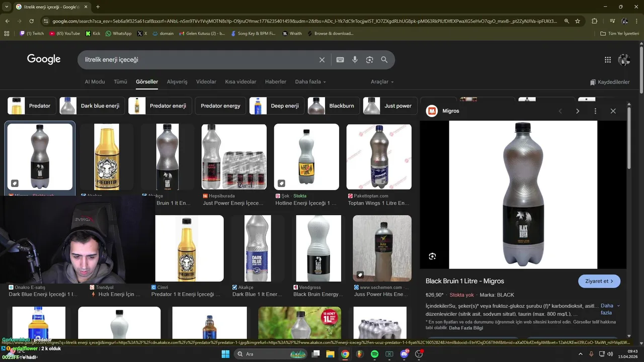Viewport: 644px width, 362px height.
Task: Bookmark this page with the star icon
Action: click(578, 21)
